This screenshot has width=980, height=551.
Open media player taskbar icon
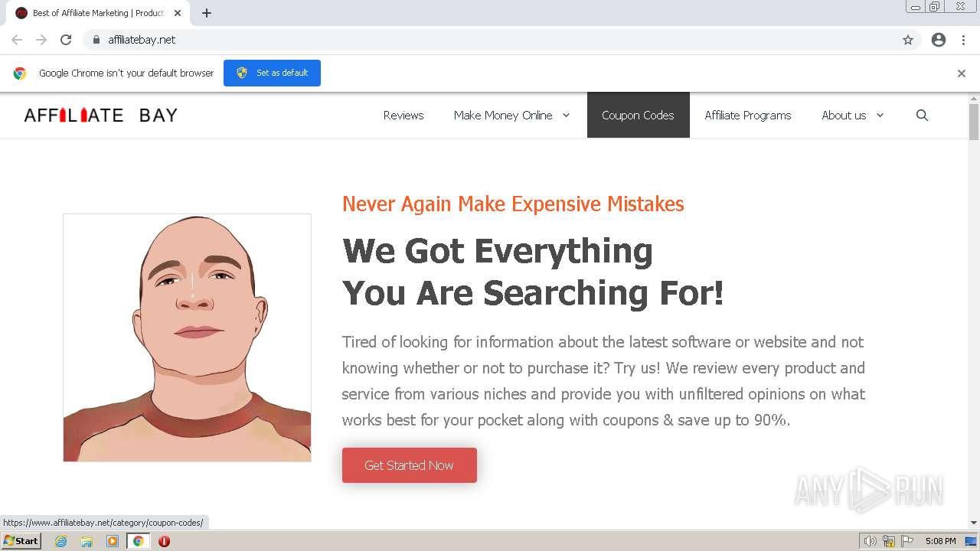tap(113, 541)
